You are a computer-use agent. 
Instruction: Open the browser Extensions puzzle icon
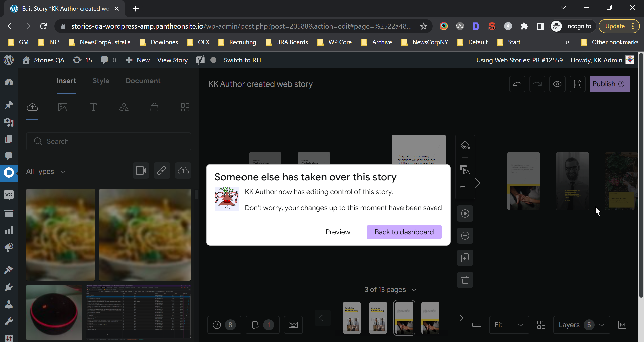(x=524, y=26)
